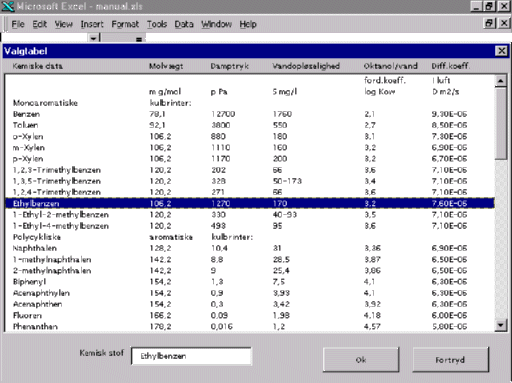Screen dimensions: 512x383
Task: Select the 1,2,4-Trimethylbenzen row
Action: click(x=250, y=192)
